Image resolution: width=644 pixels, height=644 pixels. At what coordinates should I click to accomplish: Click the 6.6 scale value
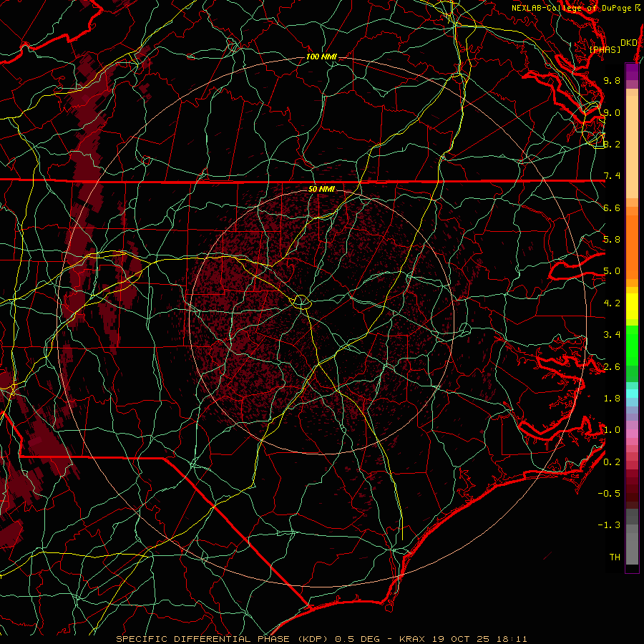[x=612, y=208]
